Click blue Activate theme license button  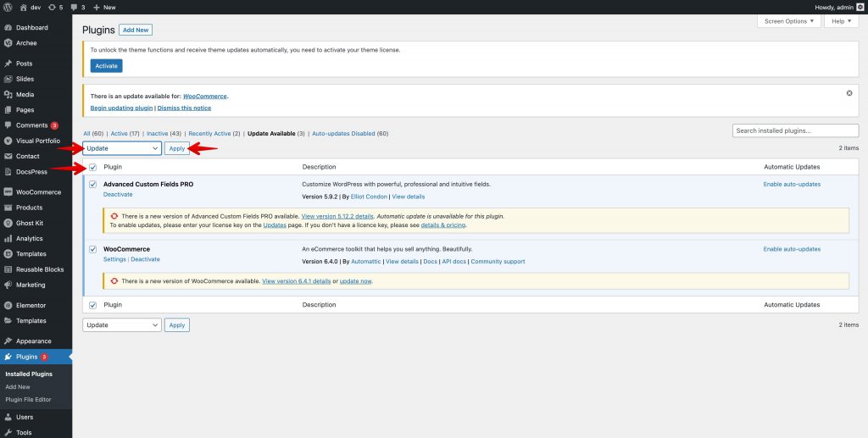(106, 66)
